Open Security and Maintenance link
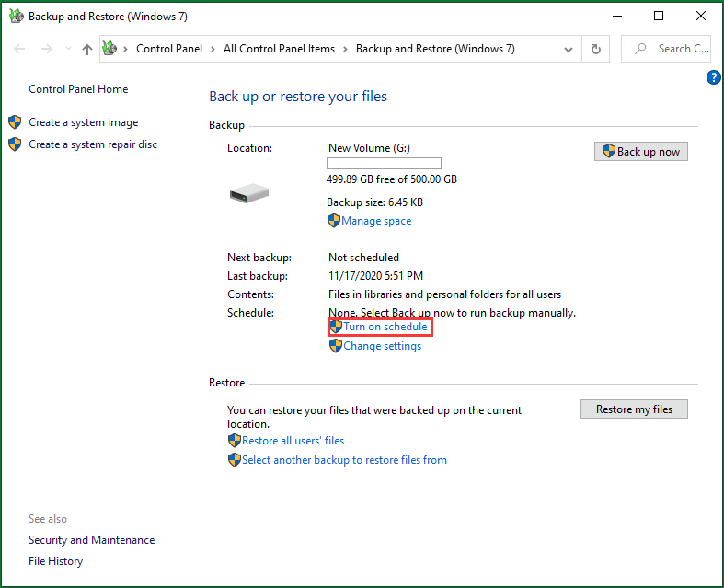The height and width of the screenshot is (588, 724). click(x=91, y=540)
